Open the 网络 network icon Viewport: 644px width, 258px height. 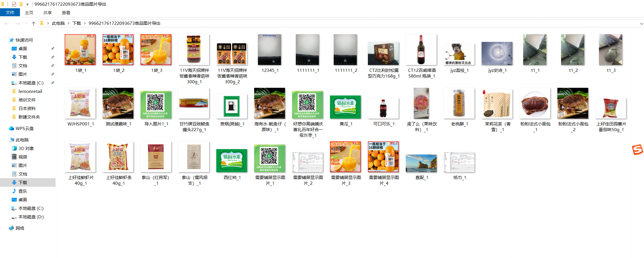point(11,228)
